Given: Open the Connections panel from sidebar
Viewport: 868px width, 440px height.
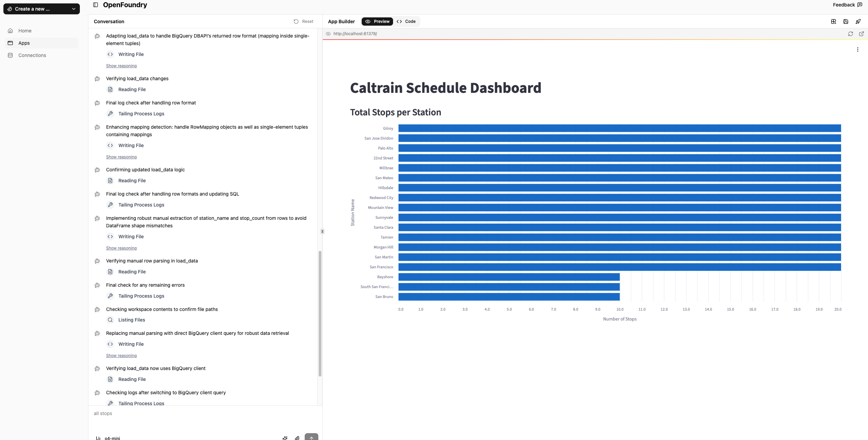Looking at the screenshot, I should tap(32, 55).
